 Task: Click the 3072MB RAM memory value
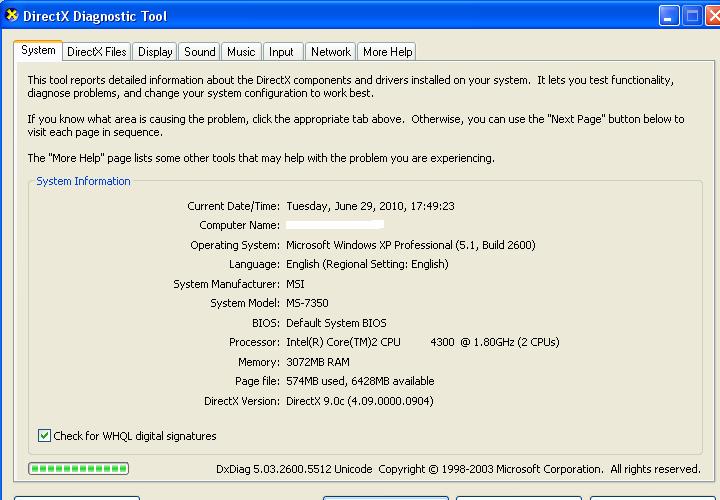click(318, 362)
